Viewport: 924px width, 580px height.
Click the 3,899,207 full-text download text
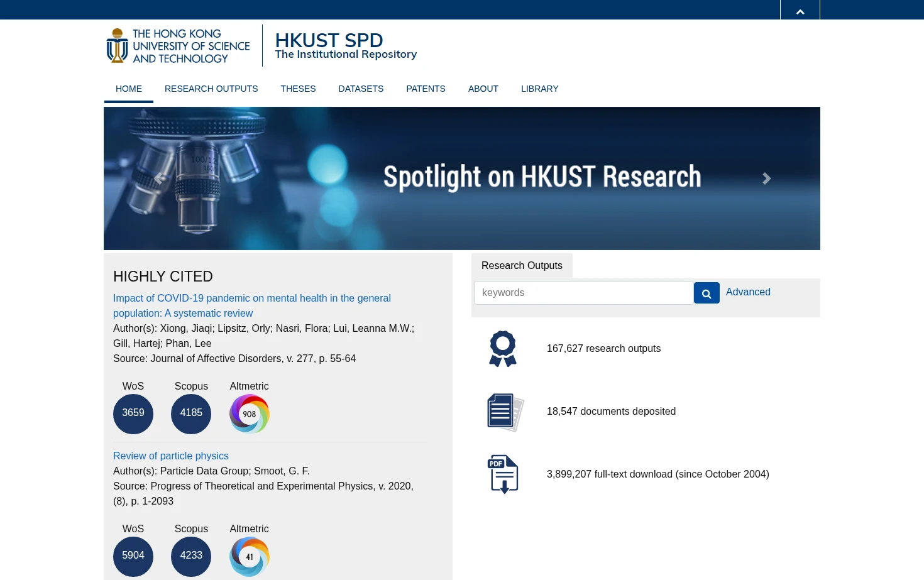[658, 474]
